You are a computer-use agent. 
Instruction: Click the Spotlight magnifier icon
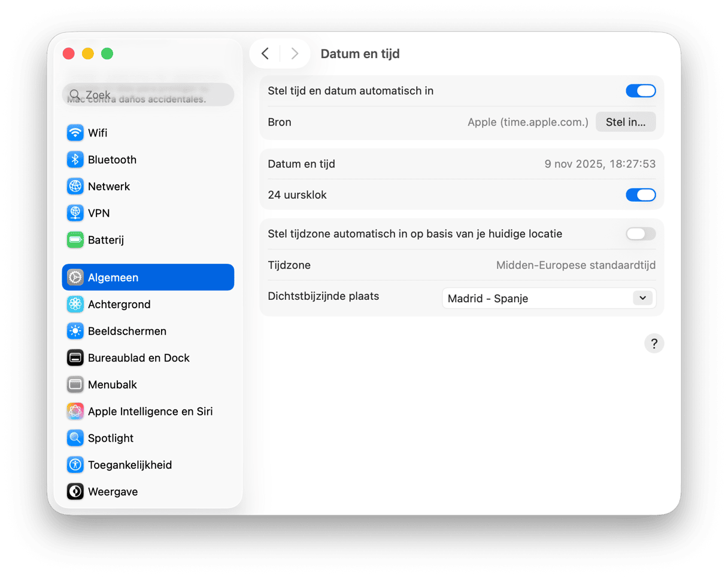pos(75,438)
